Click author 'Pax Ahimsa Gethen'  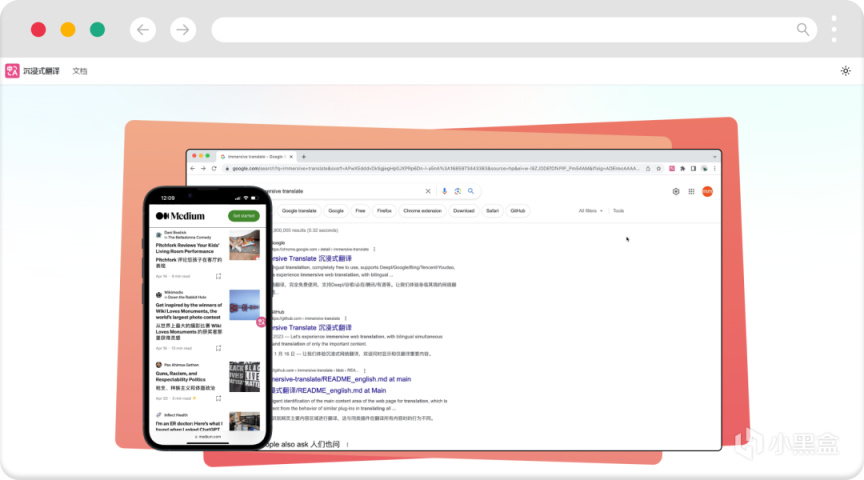[x=181, y=365]
